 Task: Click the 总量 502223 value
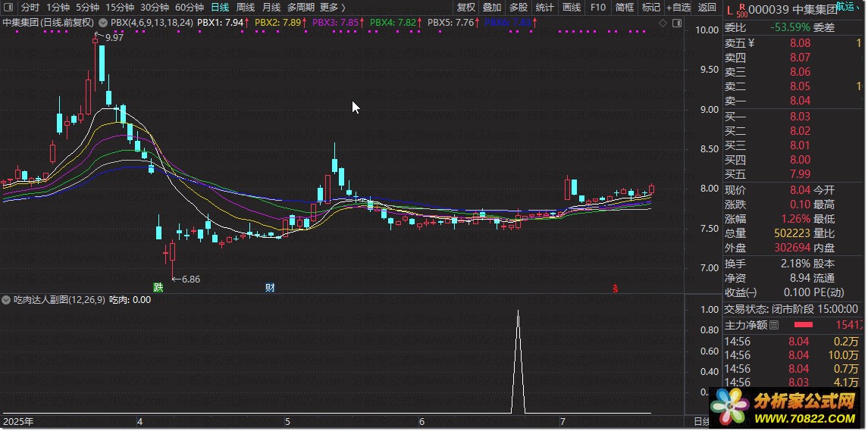pyautogui.click(x=792, y=233)
